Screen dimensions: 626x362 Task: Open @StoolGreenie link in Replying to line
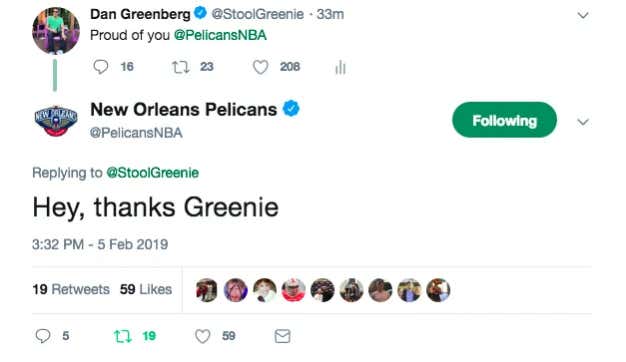pyautogui.click(x=153, y=173)
